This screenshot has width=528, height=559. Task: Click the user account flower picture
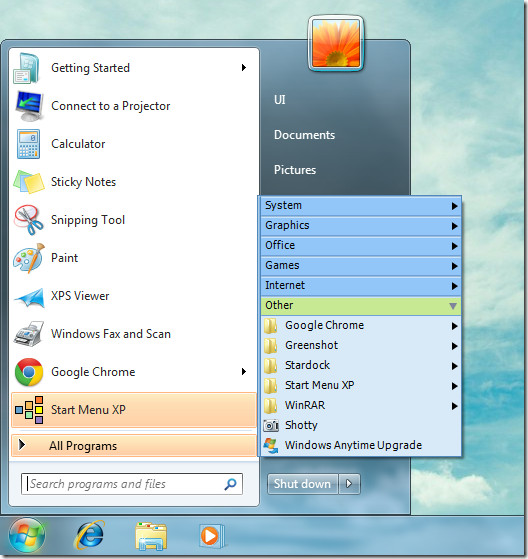336,43
